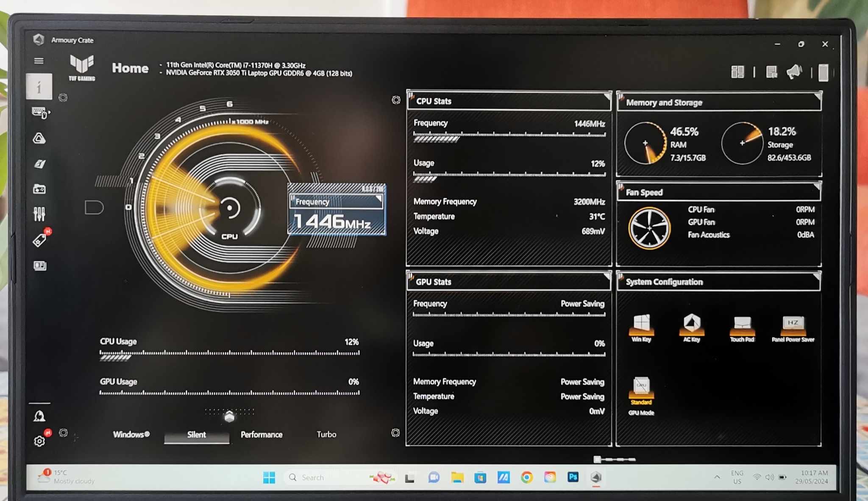The width and height of the screenshot is (868, 501).
Task: Click the ENG US language indicator
Action: [737, 477]
